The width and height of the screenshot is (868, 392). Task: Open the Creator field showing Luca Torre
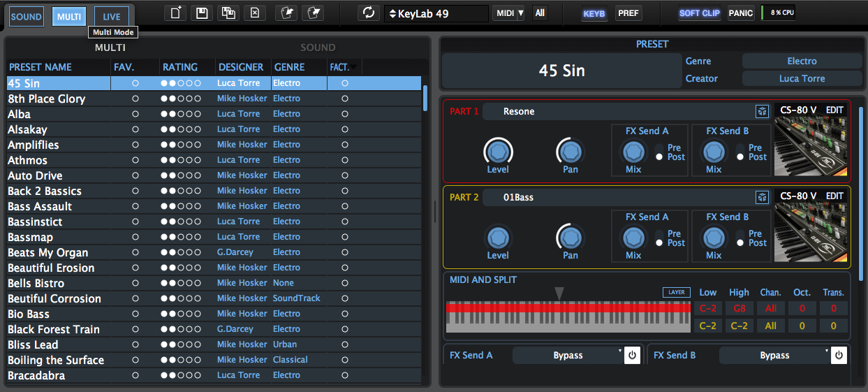(802, 78)
